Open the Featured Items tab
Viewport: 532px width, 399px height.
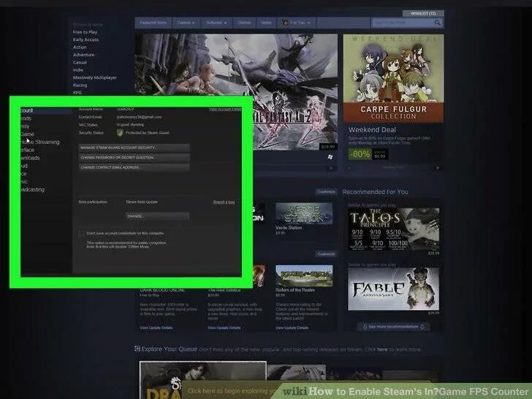coord(153,23)
